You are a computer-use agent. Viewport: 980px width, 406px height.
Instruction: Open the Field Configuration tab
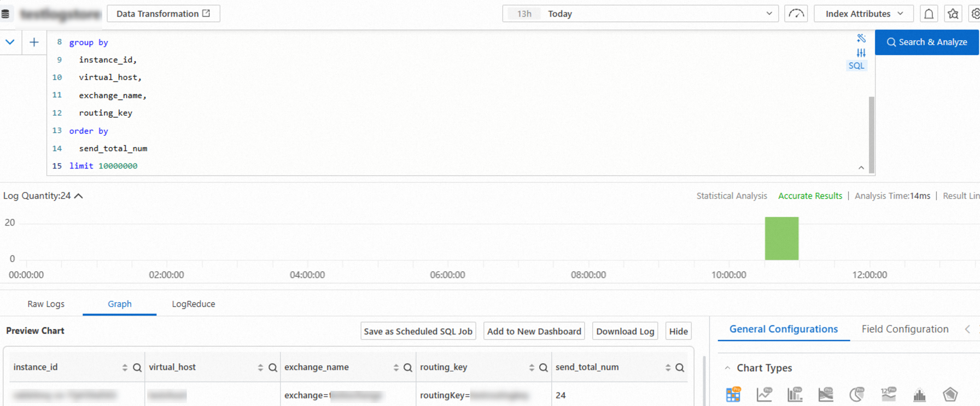point(905,329)
